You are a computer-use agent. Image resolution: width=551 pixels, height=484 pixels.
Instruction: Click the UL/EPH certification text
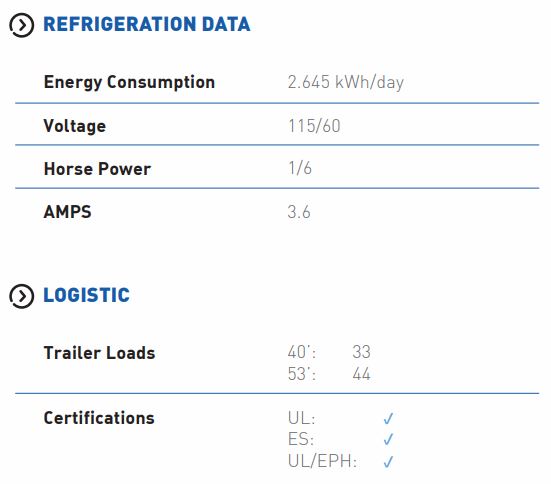[322, 461]
